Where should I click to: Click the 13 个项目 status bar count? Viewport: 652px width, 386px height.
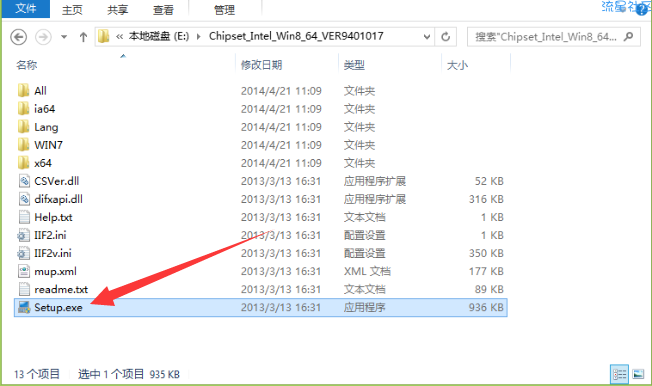[37, 374]
